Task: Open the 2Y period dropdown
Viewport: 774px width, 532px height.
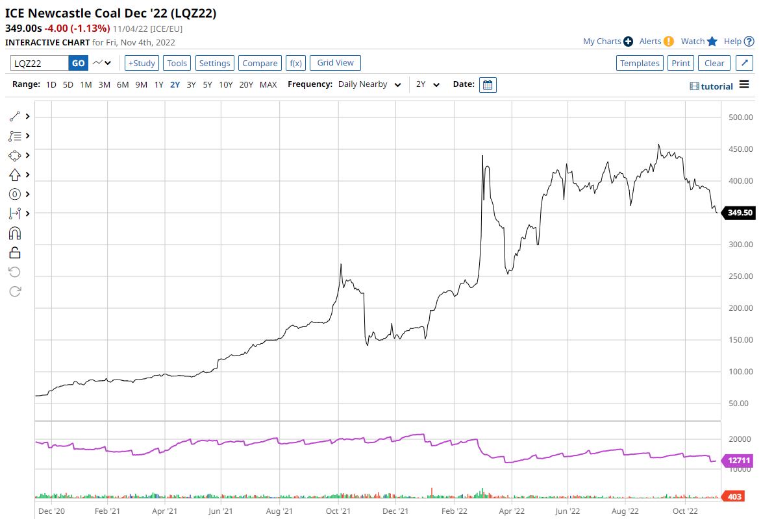Action: click(428, 85)
